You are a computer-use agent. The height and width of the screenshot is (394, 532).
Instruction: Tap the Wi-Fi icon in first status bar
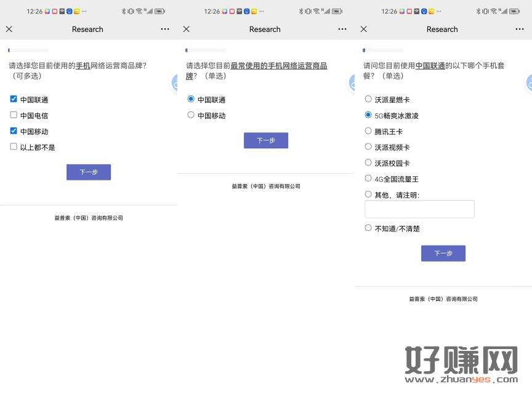[x=139, y=11]
